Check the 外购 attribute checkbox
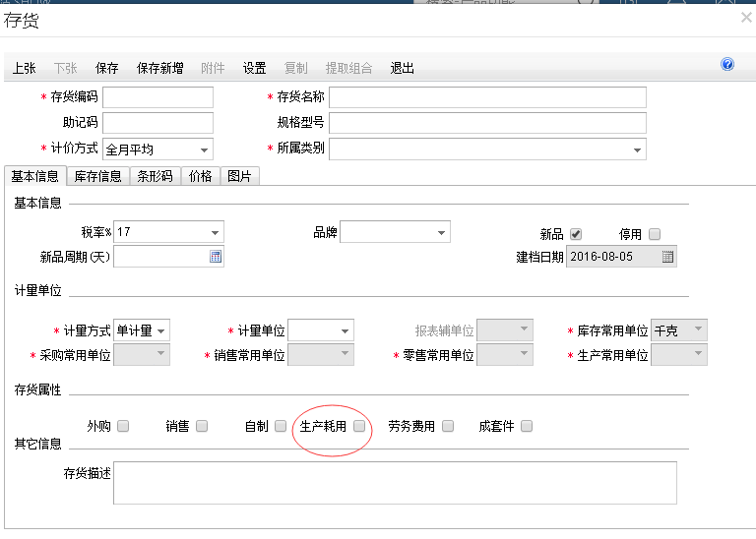 pos(123,426)
